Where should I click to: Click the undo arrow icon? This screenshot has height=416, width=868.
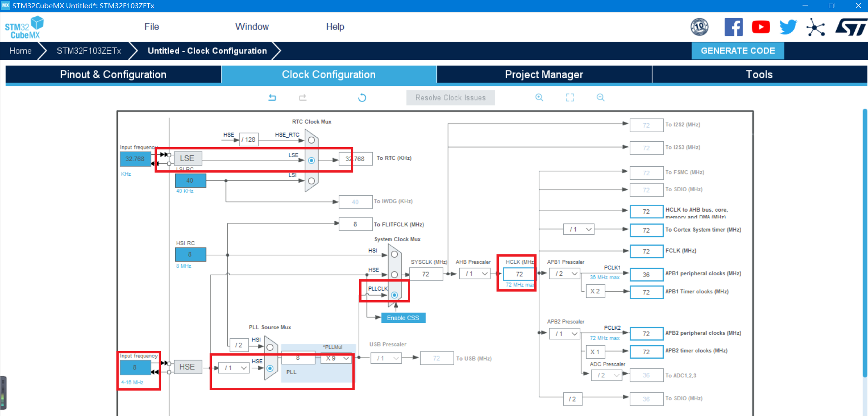coord(272,98)
